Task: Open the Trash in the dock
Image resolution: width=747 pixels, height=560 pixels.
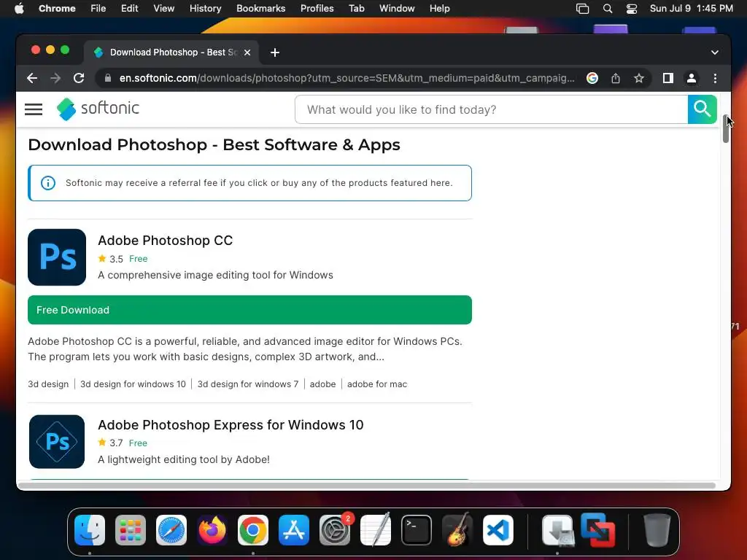Action: pyautogui.click(x=657, y=530)
